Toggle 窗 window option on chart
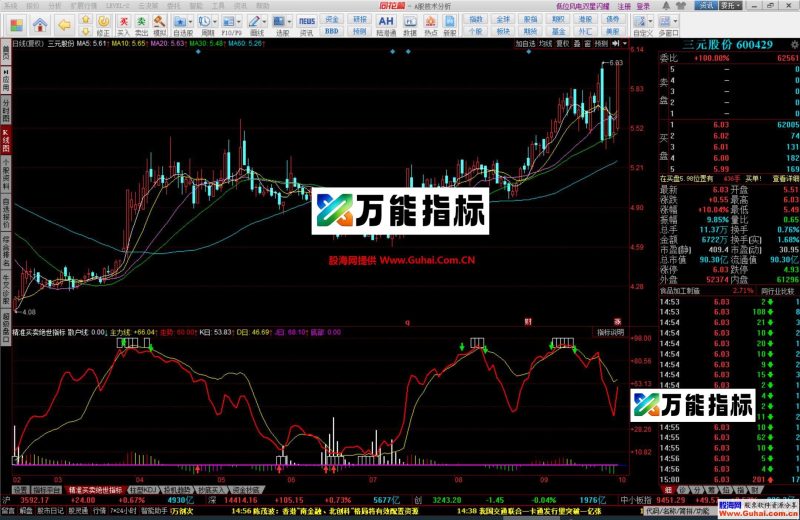800x520 pixels. coord(587,44)
